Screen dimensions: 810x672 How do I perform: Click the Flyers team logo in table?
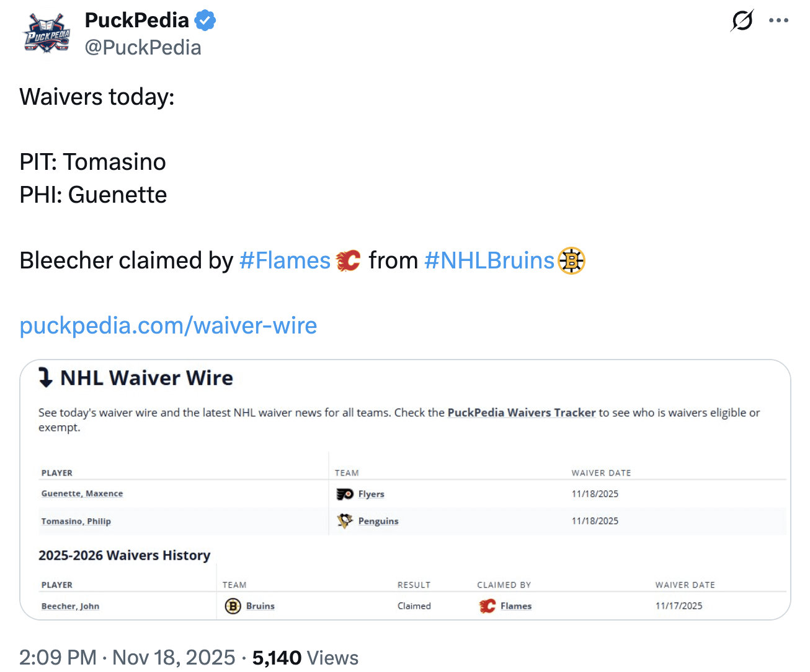click(x=345, y=494)
